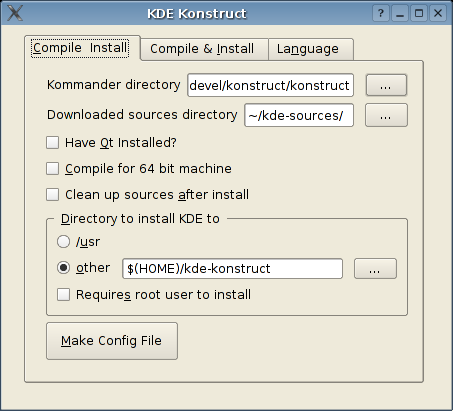Click the Make Config File button
453x411 pixels.
coord(112,341)
